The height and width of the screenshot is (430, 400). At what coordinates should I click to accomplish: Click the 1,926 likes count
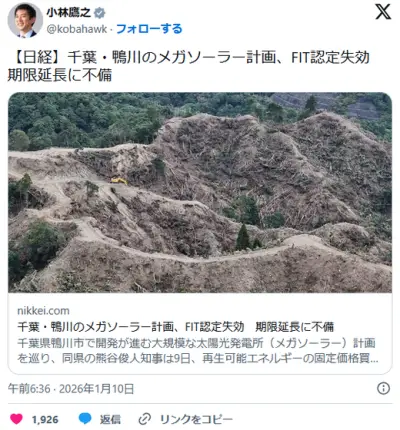coord(45,419)
